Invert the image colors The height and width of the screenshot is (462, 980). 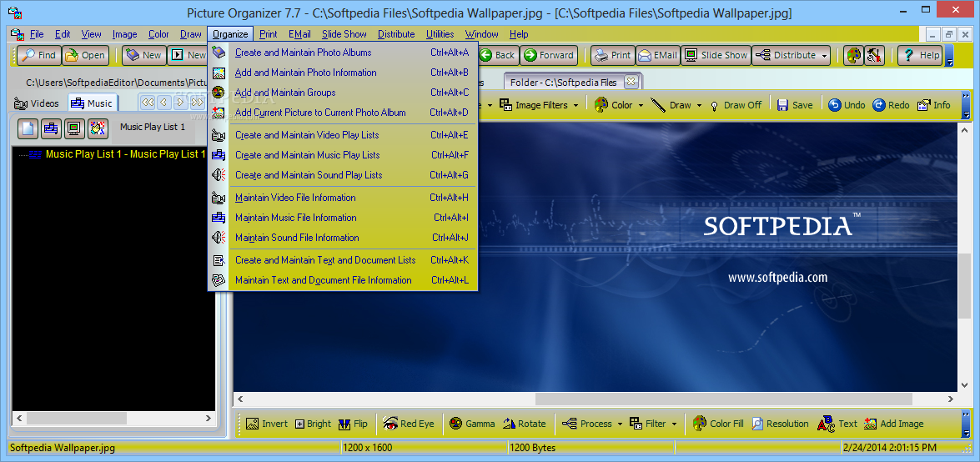[x=266, y=424]
